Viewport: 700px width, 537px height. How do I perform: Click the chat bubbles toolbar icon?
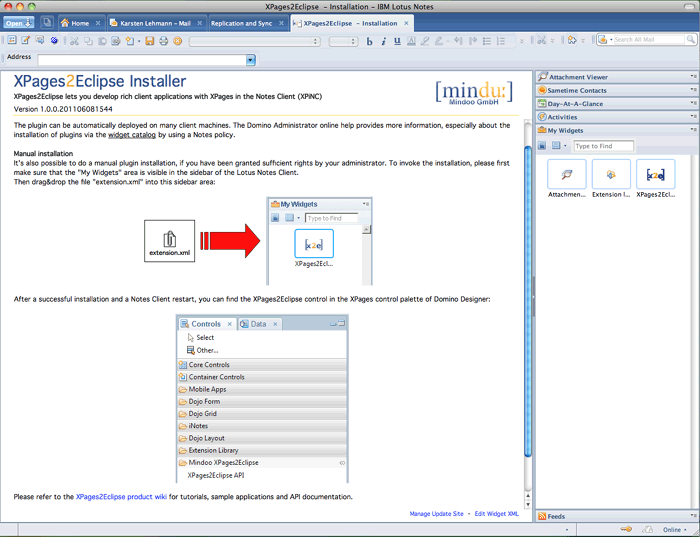(x=40, y=40)
